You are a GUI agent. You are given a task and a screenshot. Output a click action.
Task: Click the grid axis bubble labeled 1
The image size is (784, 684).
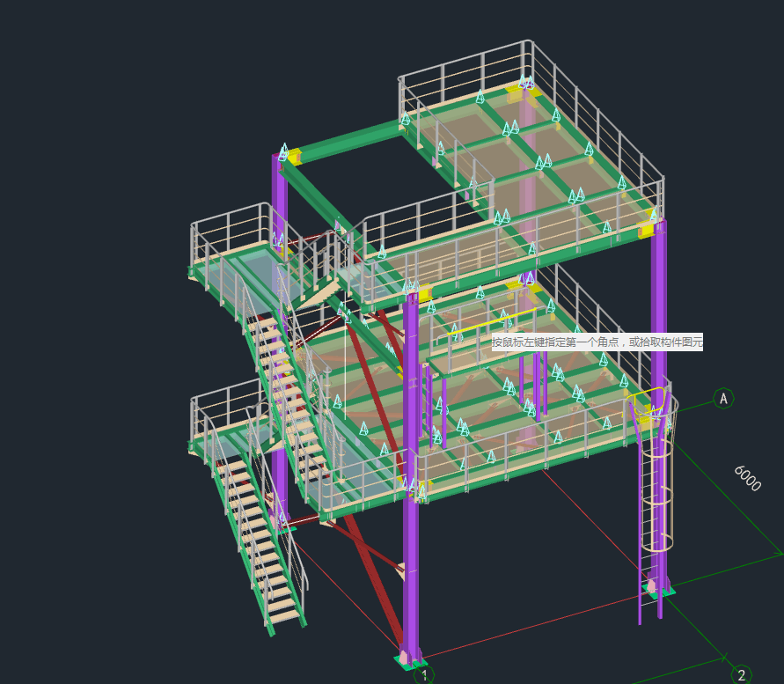[x=424, y=675]
